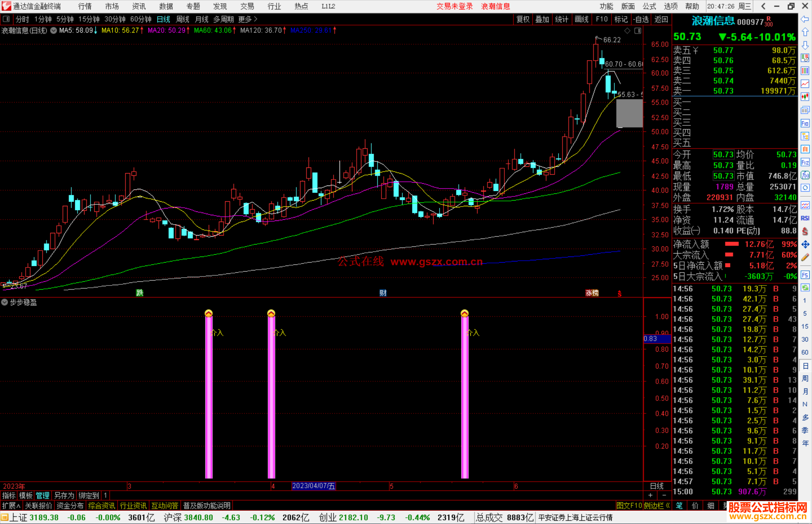The image size is (812, 524).
Task: Click the navigate back arrow in title bar
Action: (763, 6)
